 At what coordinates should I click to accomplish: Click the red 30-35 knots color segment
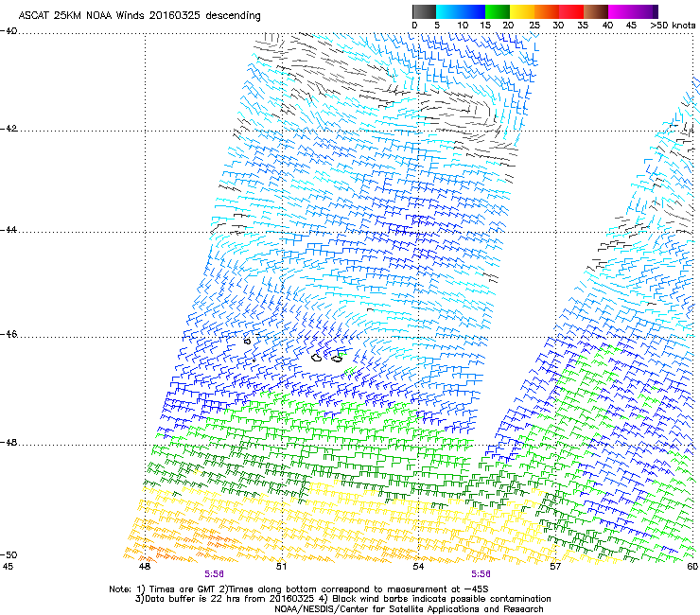[571, 11]
